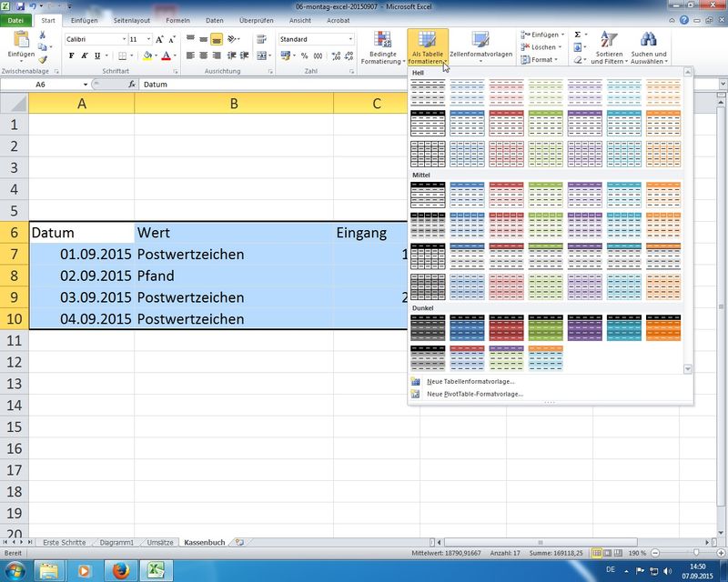Toggle italic formatting button
Screen dimensions: 728x582
tap(86, 56)
